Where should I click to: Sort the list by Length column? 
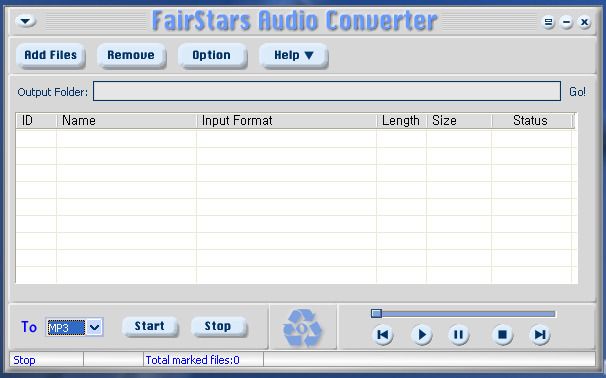coord(402,121)
